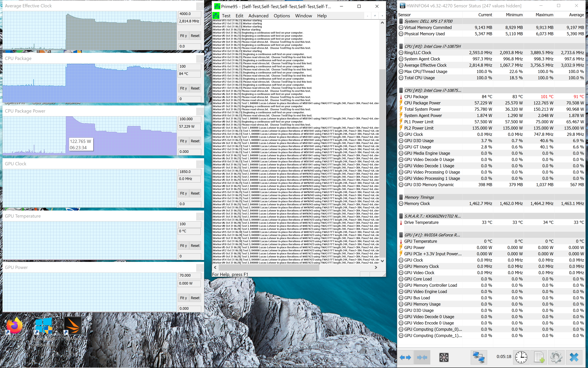Click Maximum column header in HWiNFO
Screen dimensions: 588x368
pos(545,15)
